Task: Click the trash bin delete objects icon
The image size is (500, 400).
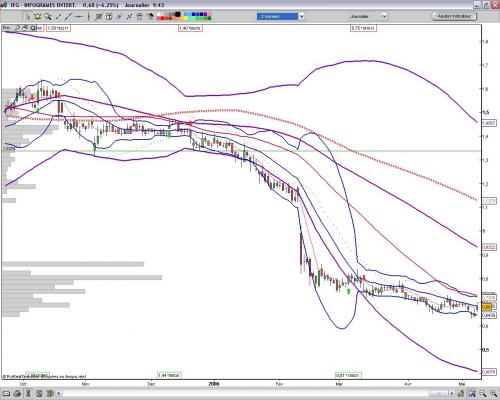Action: click(x=139, y=16)
